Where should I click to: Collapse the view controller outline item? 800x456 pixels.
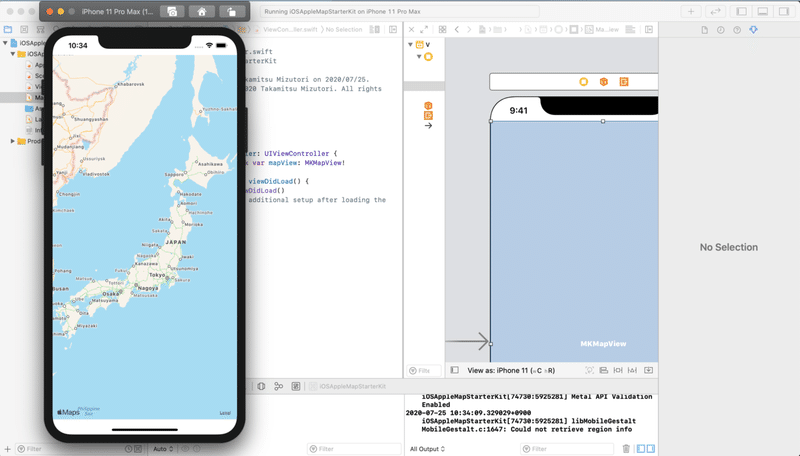419,57
